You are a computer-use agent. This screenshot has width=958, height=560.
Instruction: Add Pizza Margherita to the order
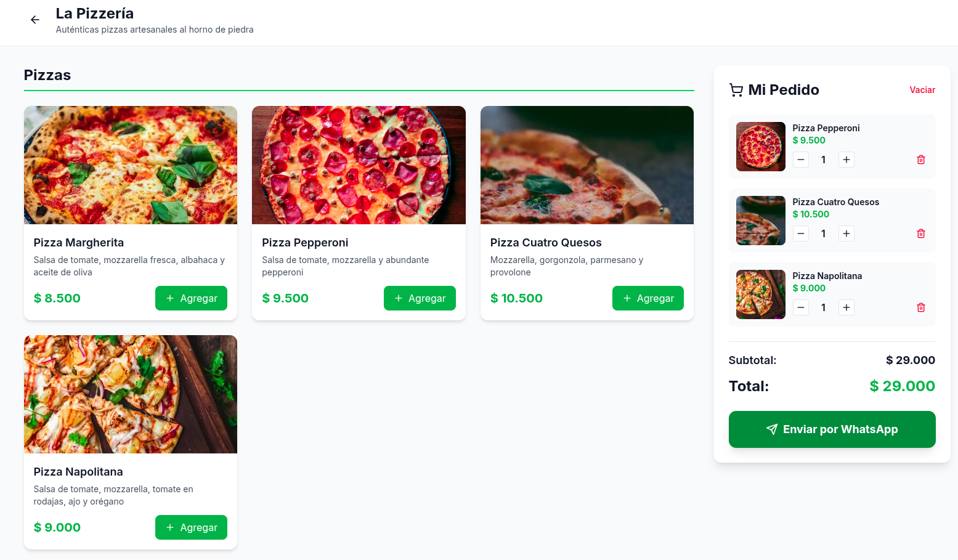(x=191, y=298)
